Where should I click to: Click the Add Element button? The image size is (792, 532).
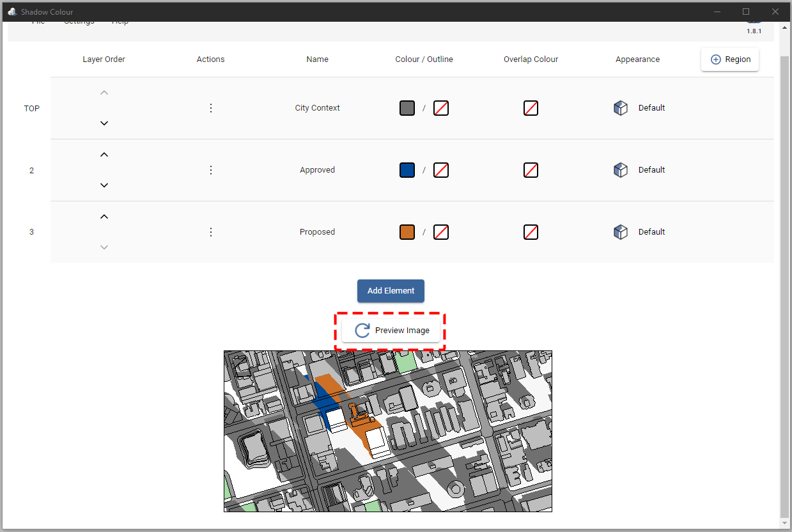(391, 291)
